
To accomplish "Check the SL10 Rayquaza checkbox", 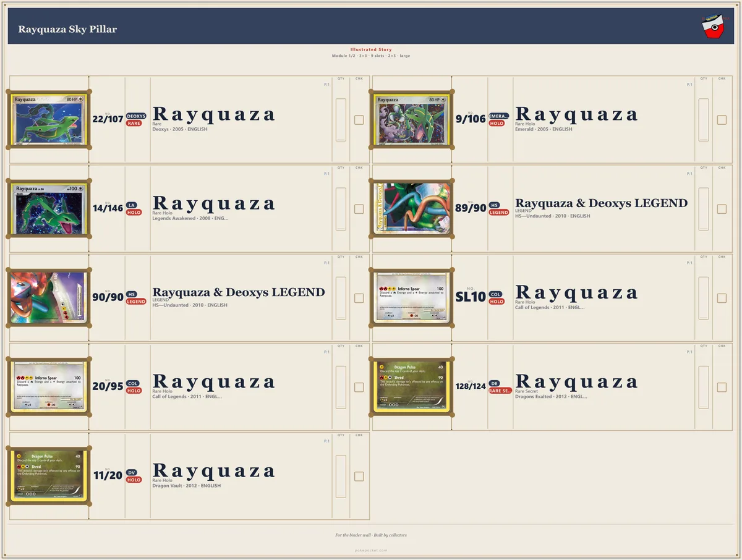I will point(722,298).
